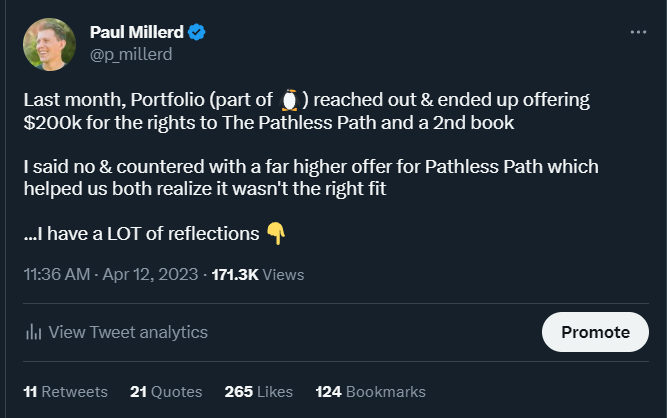The width and height of the screenshot is (667, 418).
Task: Open the 124 Bookmarks count
Action: pos(370,391)
